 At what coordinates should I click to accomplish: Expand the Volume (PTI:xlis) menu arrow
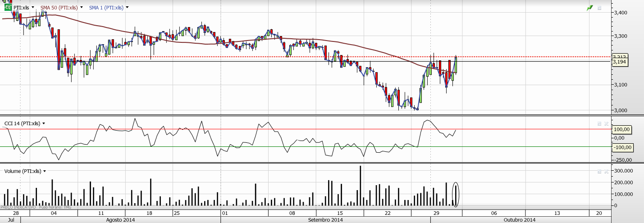(45, 171)
